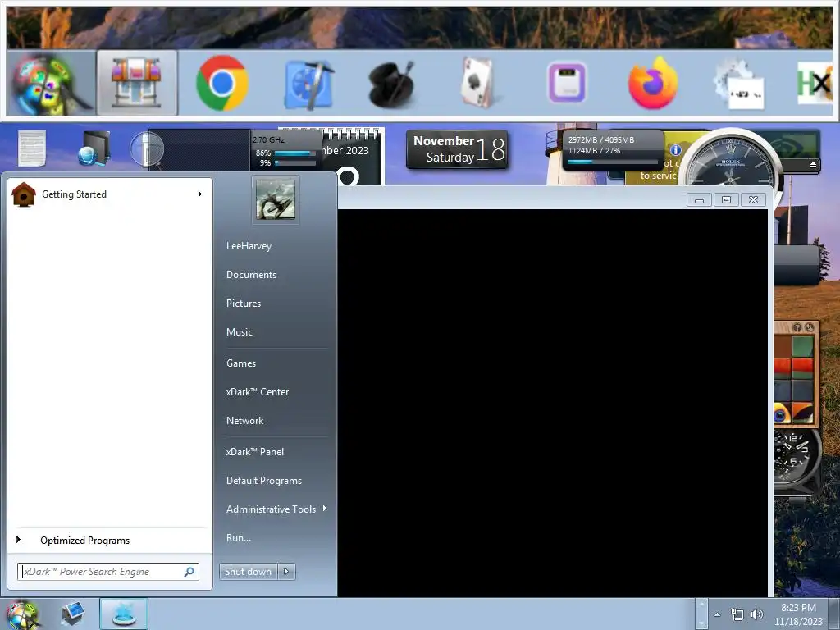Open Google Chrome from the top dock
Screen dimensions: 840x630
click(221, 83)
